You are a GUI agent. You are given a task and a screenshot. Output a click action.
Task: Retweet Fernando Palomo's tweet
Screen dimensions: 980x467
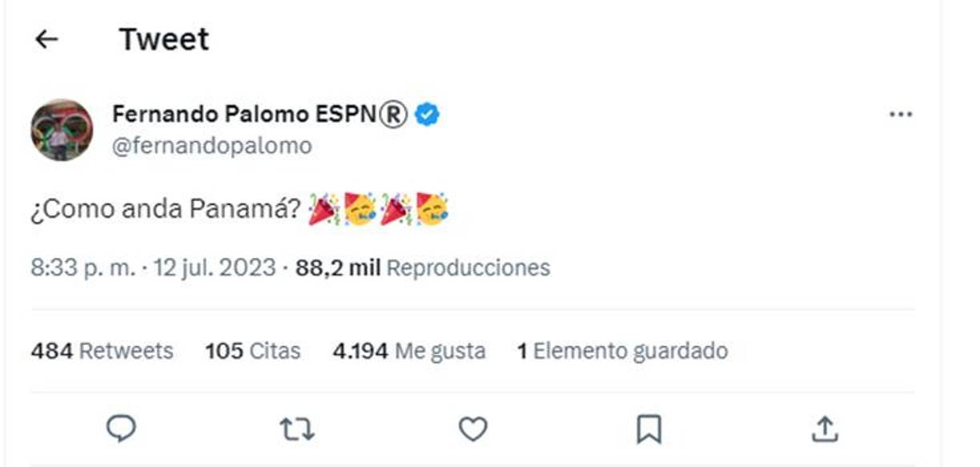click(x=295, y=429)
